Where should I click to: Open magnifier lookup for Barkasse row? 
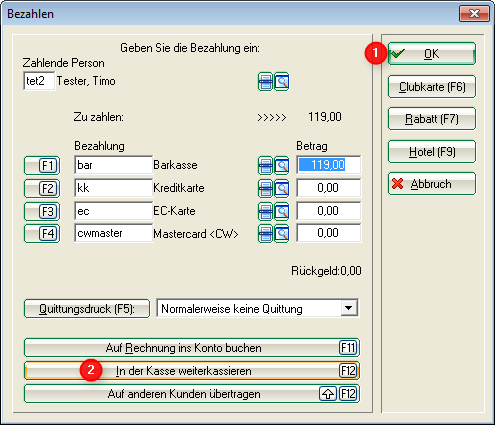[x=282, y=165]
